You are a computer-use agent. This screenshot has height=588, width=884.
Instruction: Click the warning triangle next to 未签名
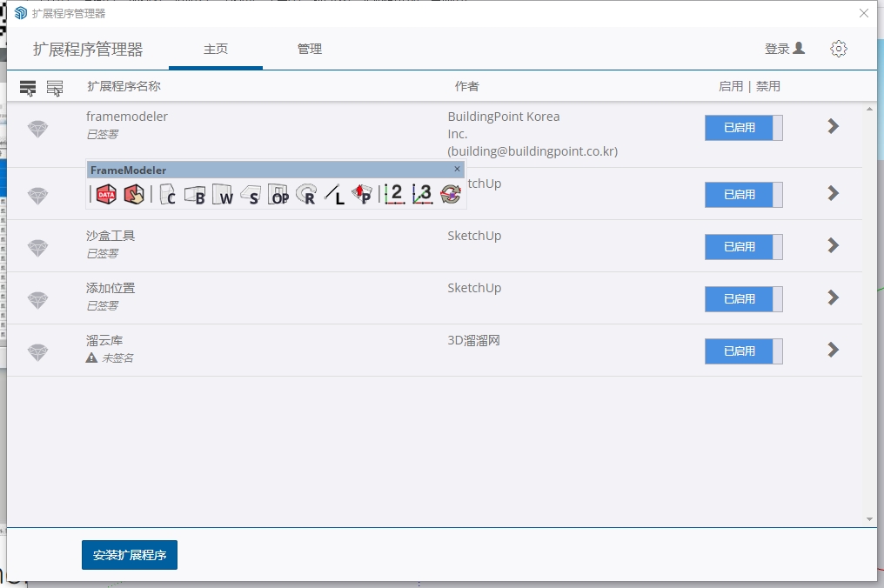click(91, 357)
